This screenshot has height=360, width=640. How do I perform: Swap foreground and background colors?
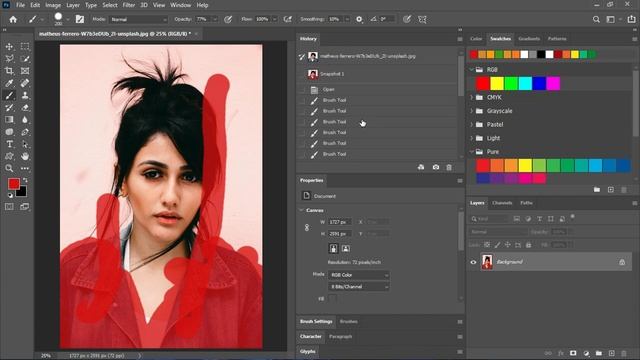[25, 180]
